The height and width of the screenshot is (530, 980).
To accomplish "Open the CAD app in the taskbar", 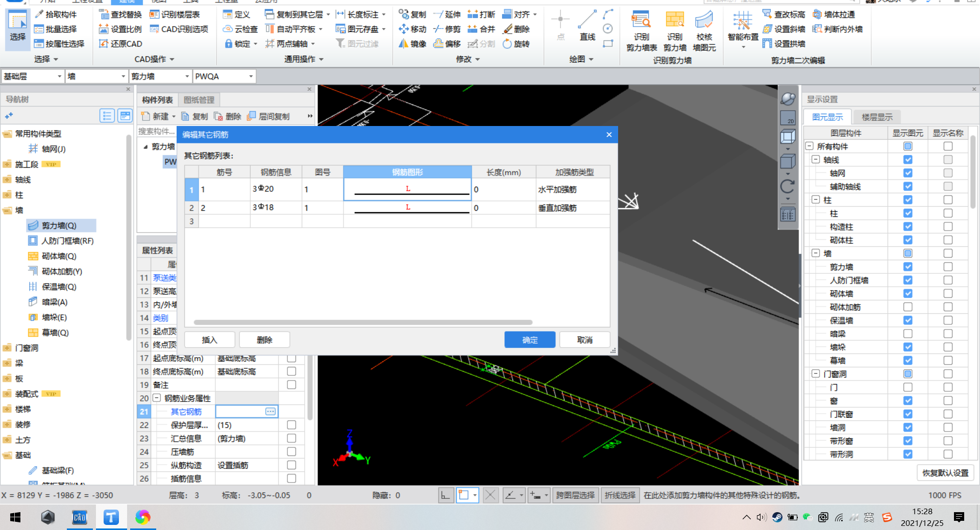I will coord(80,517).
